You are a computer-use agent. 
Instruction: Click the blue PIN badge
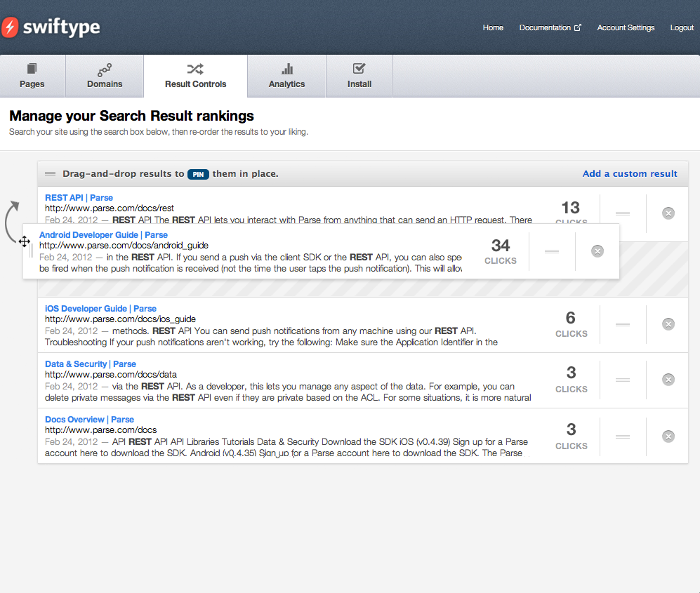[x=198, y=174]
